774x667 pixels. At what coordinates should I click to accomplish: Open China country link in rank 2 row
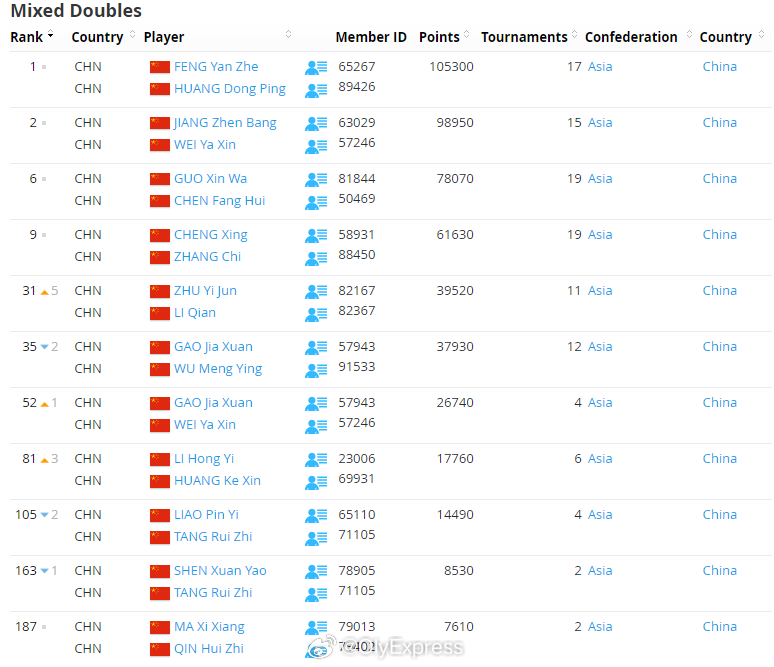coord(719,122)
